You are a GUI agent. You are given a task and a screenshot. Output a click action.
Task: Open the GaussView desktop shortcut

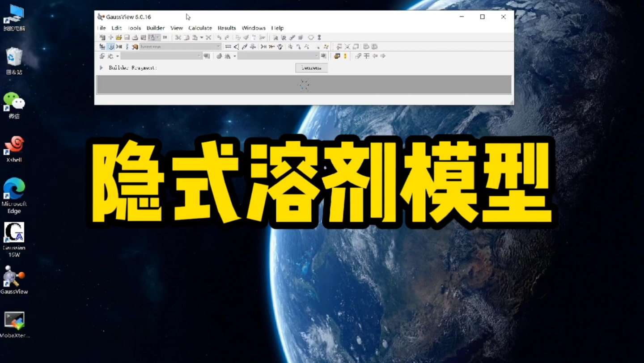coord(14,280)
